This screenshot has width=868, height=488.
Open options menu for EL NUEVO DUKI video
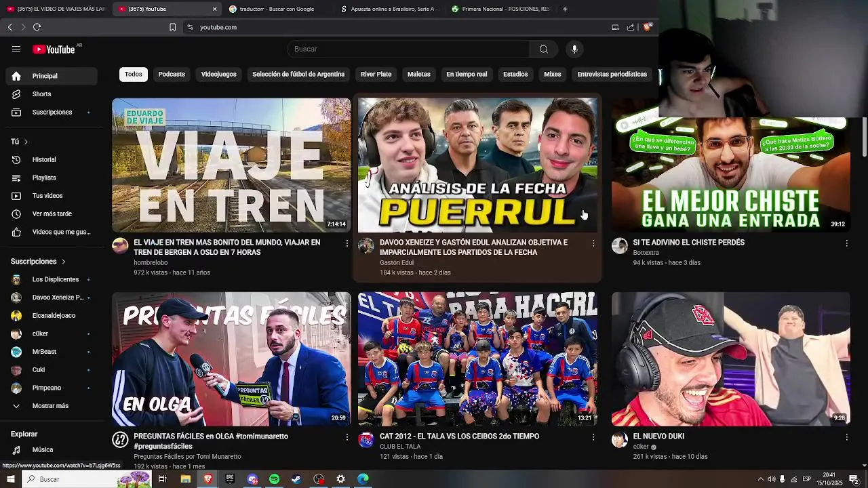846,437
